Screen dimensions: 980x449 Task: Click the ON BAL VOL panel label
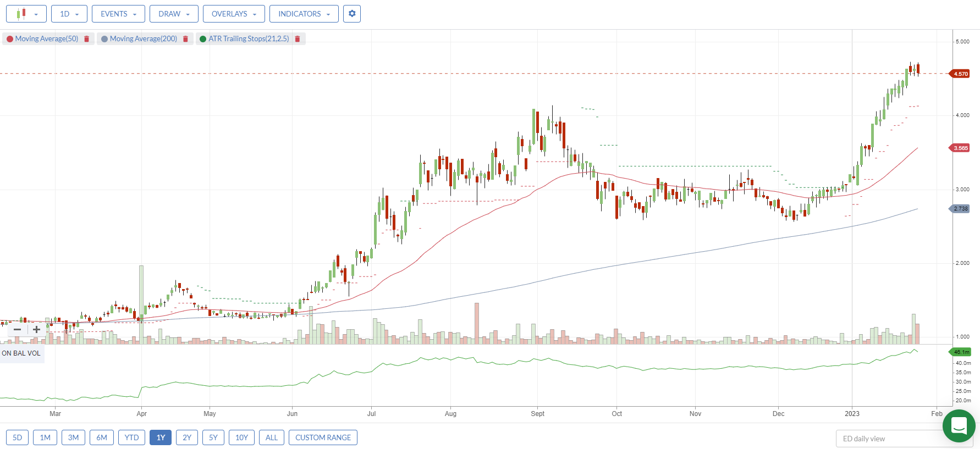pyautogui.click(x=21, y=353)
